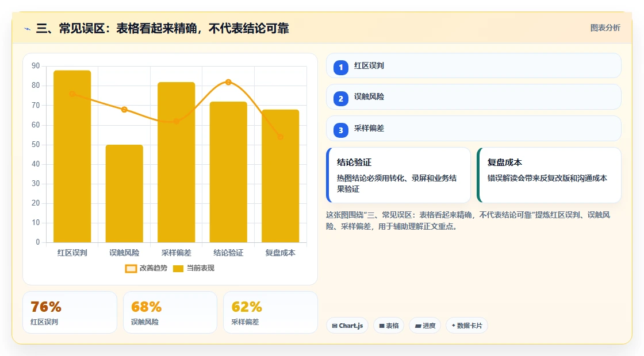
Task: Click the 结论验证 x-axis label
Action: point(228,253)
